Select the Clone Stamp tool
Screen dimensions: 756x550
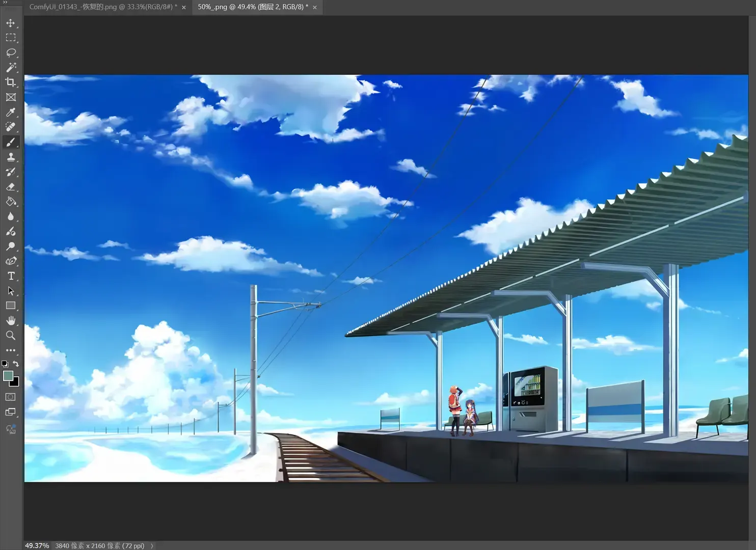click(11, 157)
